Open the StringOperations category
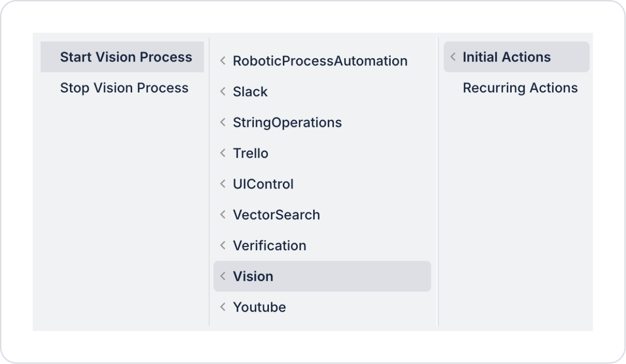The width and height of the screenshot is (626, 364). pos(287,122)
